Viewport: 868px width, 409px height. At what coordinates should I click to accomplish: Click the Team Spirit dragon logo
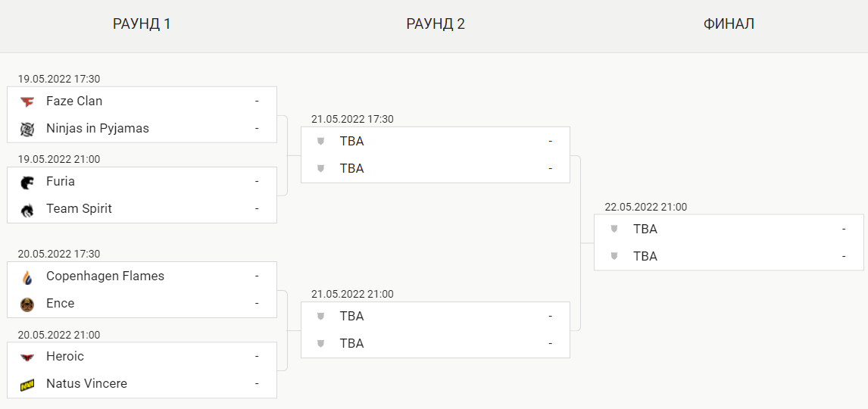(x=27, y=209)
